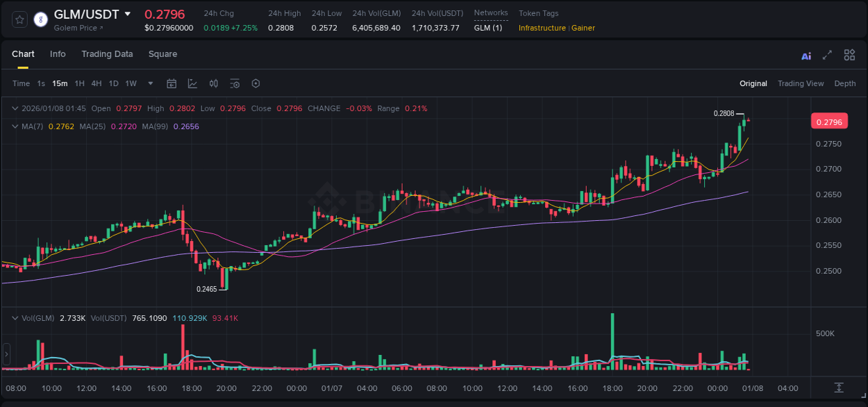Click the reset chart scale icon at bottom-right
This screenshot has width=868, height=407.
pos(839,388)
